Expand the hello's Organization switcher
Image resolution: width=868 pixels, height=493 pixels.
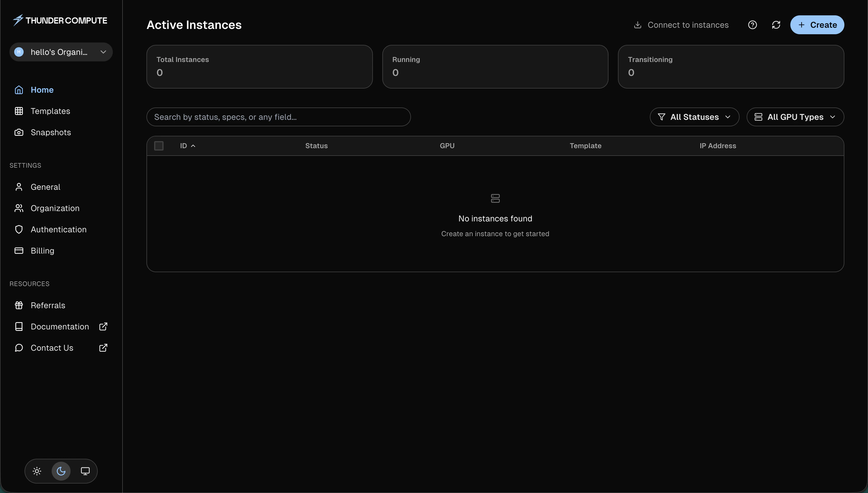(x=61, y=52)
